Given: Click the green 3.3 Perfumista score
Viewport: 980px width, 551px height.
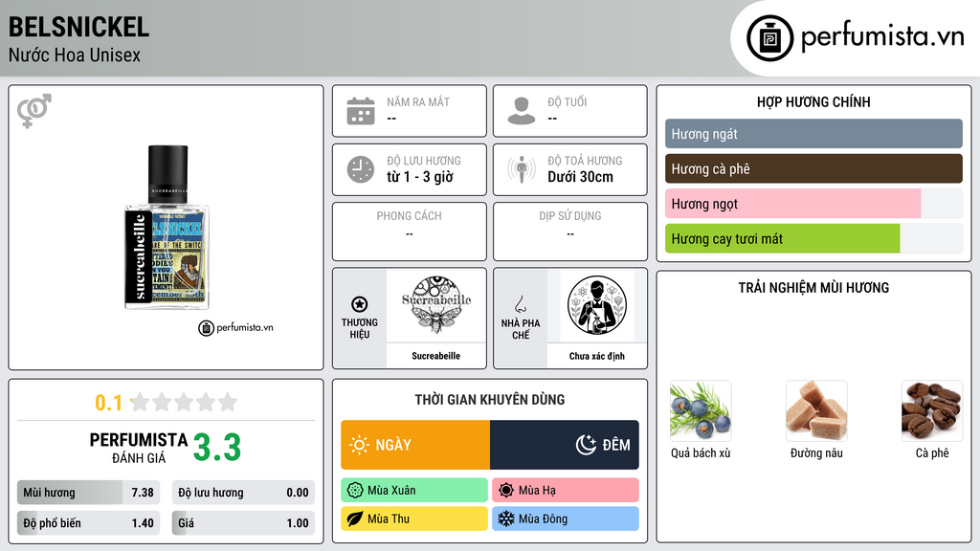Looking at the screenshot, I should point(217,448).
